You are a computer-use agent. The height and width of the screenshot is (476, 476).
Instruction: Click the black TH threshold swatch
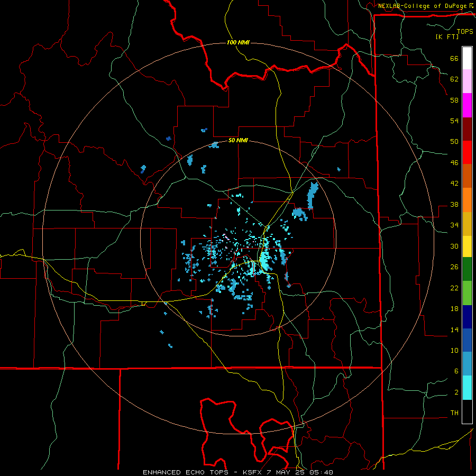pos(467,411)
